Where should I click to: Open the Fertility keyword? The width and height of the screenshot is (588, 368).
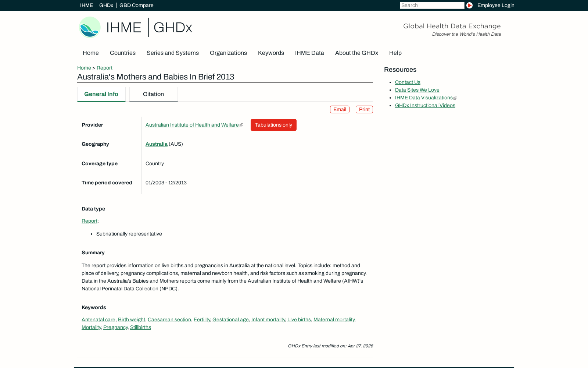pos(202,320)
